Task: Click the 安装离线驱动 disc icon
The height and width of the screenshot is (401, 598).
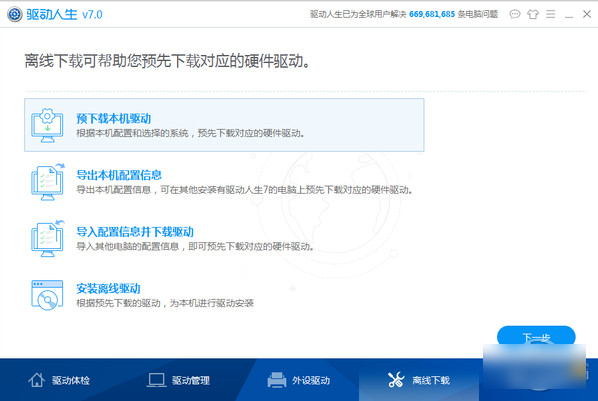Action: [47, 295]
